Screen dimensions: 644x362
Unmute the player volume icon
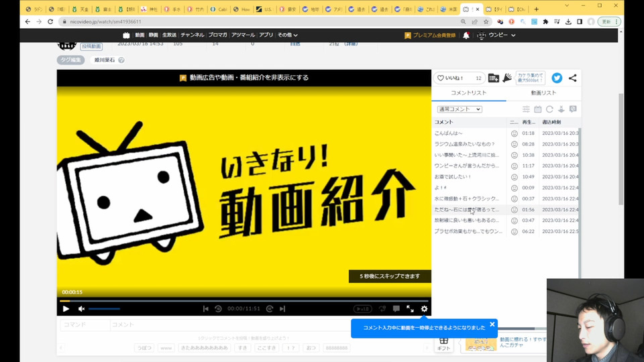[81, 308]
